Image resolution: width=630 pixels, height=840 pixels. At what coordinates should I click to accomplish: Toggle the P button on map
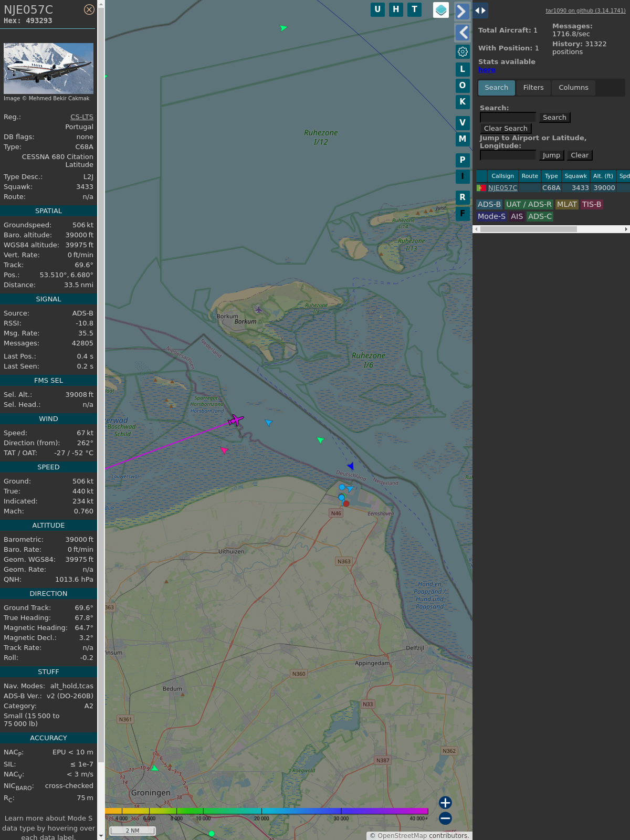tap(463, 160)
